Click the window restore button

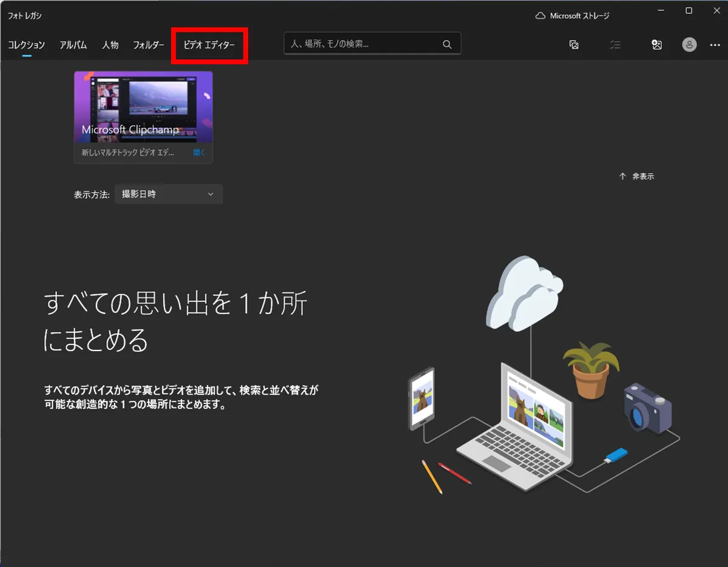point(689,10)
